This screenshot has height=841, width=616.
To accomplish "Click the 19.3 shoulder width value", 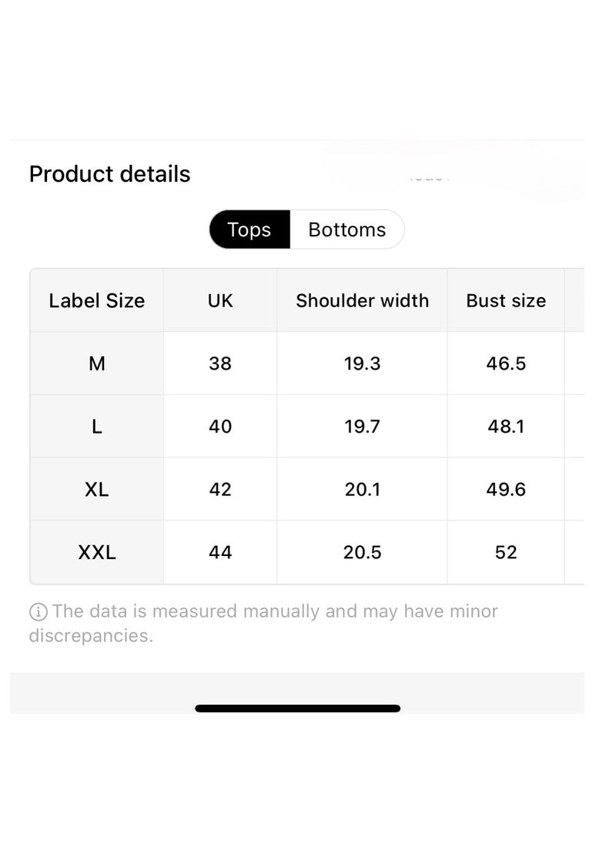I will [x=363, y=364].
